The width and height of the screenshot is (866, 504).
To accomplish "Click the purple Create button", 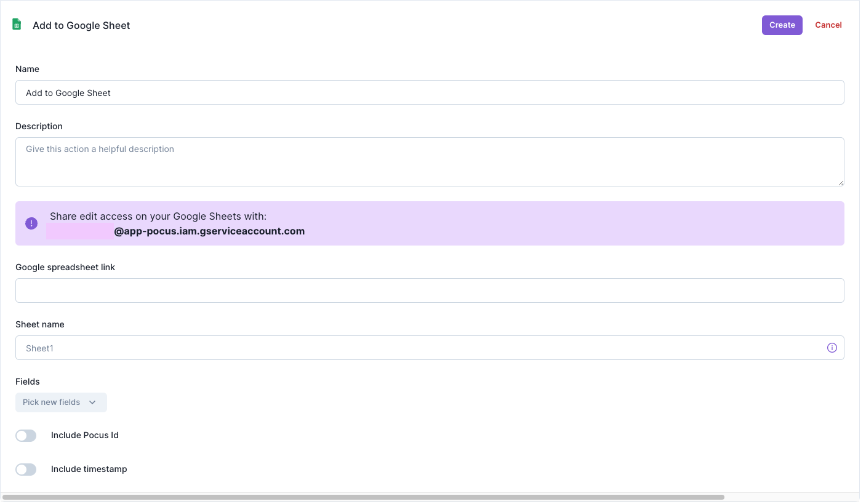I will [782, 25].
